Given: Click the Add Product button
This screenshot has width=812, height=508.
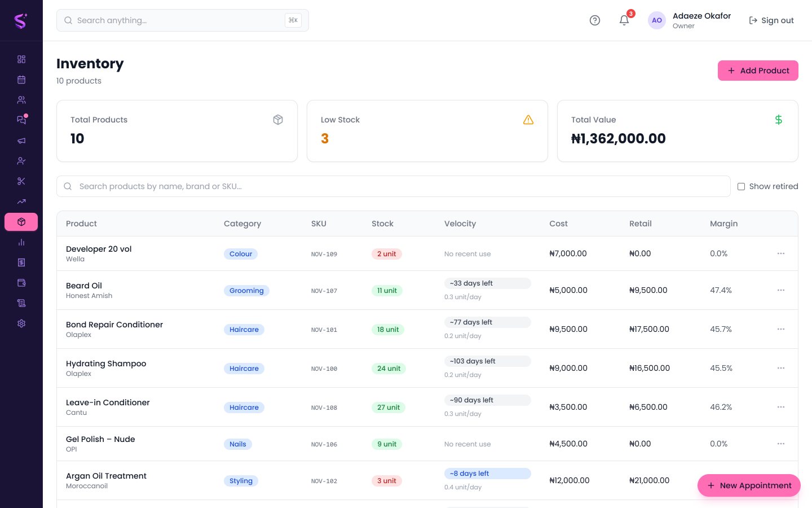Looking at the screenshot, I should pos(758,71).
